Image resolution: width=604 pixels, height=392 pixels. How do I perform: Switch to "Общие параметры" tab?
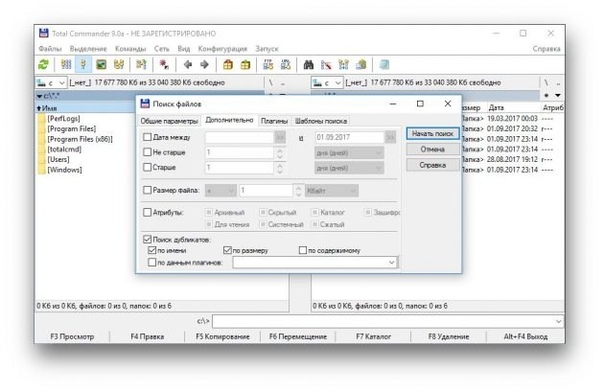pos(169,121)
